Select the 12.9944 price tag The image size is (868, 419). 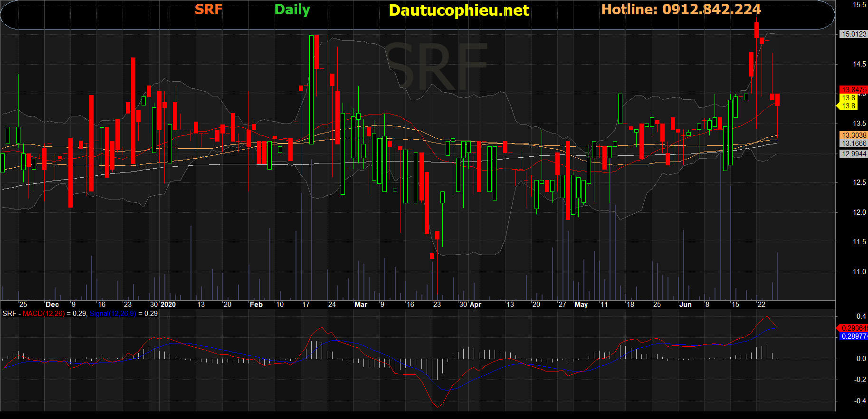point(853,154)
